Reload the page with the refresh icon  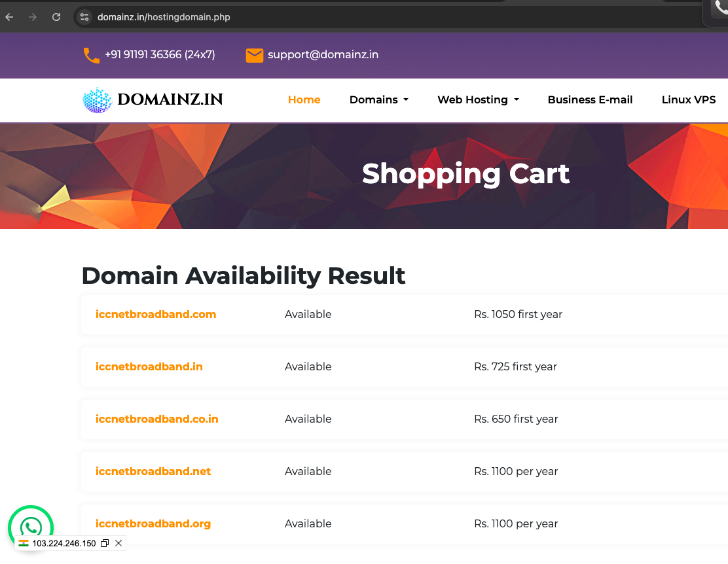56,17
